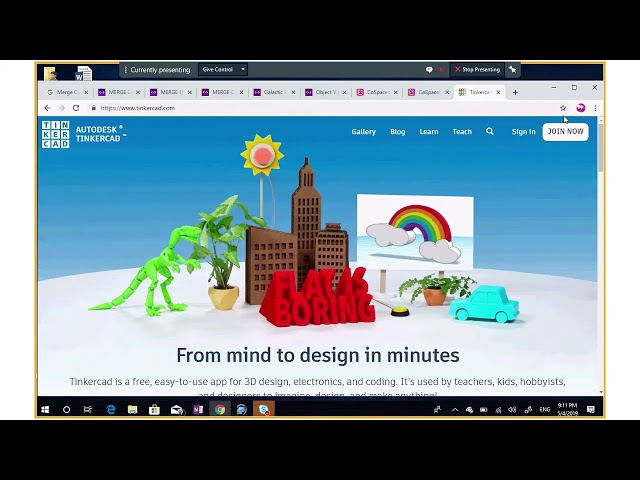
Task: Click the ENG language indicator
Action: 545,410
